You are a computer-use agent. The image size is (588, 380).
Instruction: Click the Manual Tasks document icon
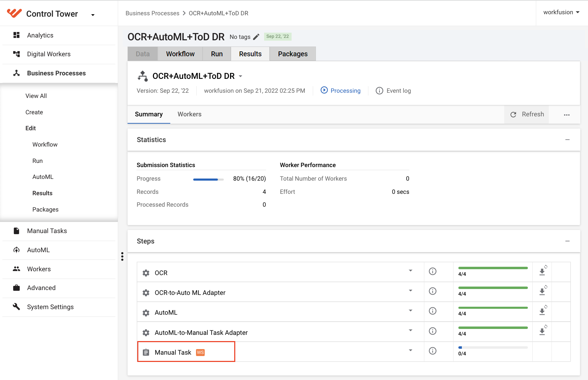pyautogui.click(x=16, y=231)
